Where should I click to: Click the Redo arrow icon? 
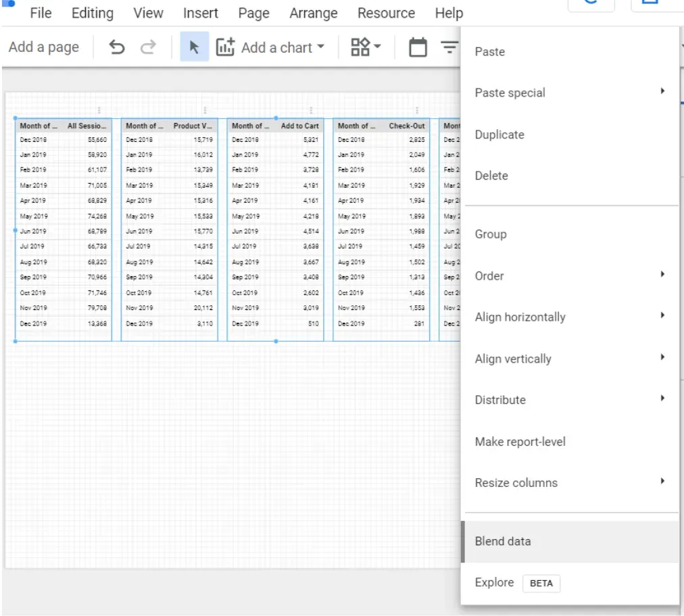(x=148, y=47)
